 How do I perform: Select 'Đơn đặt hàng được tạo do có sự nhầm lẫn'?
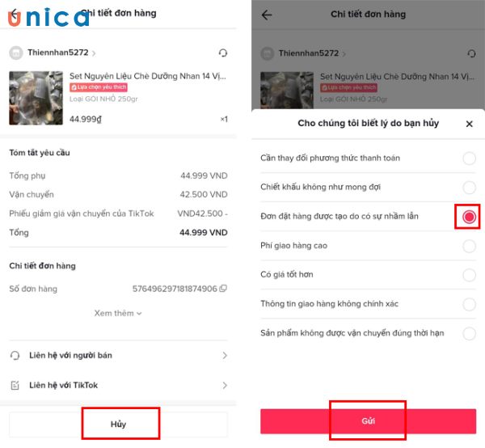click(x=469, y=217)
